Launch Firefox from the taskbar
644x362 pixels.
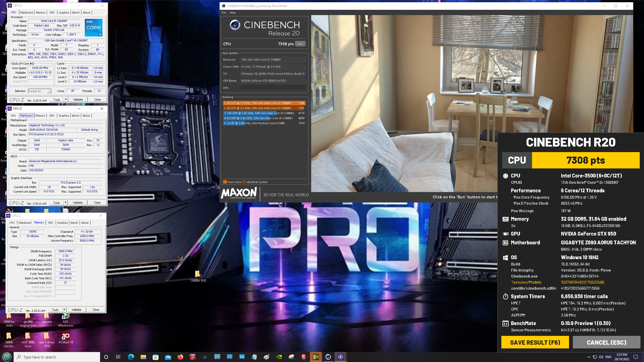(180, 357)
